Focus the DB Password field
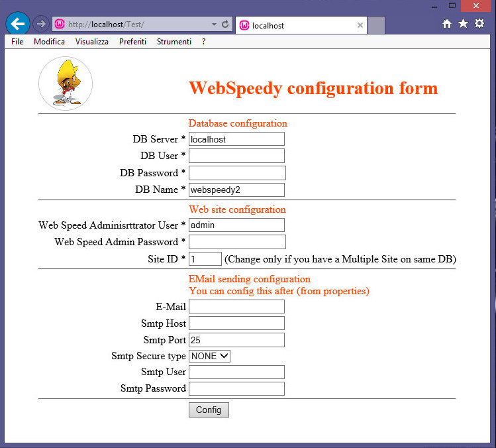This screenshot has width=496, height=448. pos(237,173)
